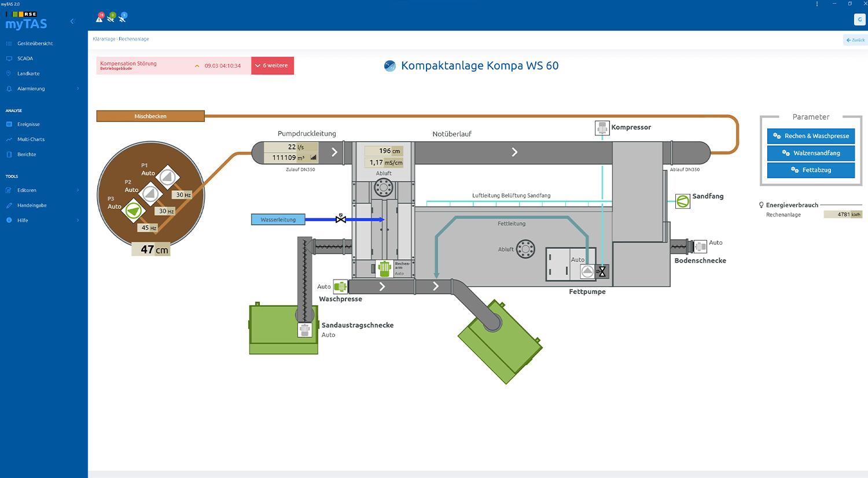
Task: Click pump P1 symbol in Mischbecken
Action: 167,178
